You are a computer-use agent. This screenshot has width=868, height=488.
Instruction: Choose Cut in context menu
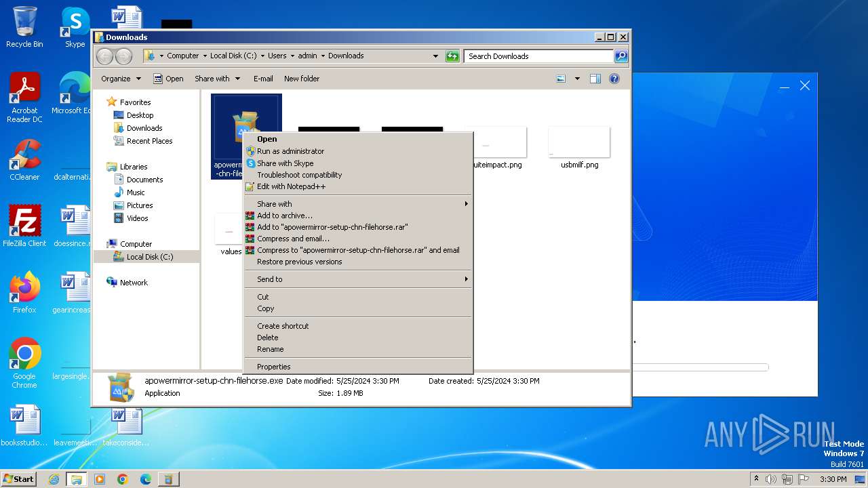point(357,297)
